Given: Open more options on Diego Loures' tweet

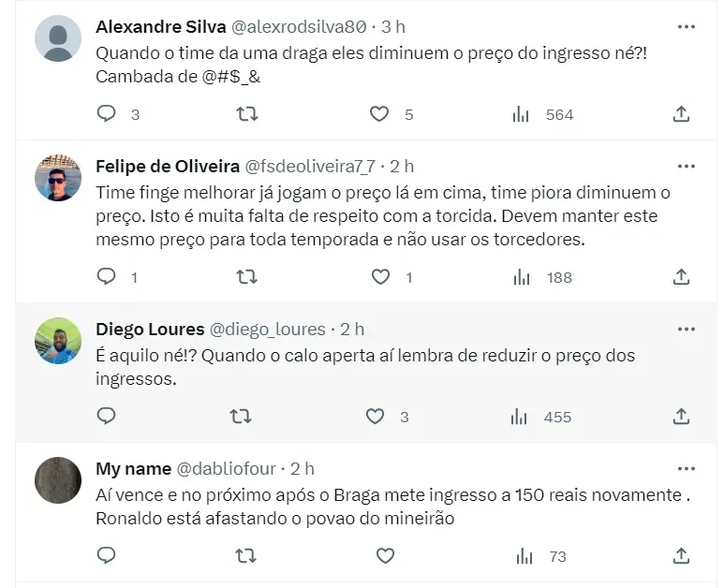Looking at the screenshot, I should pyautogui.click(x=686, y=330).
